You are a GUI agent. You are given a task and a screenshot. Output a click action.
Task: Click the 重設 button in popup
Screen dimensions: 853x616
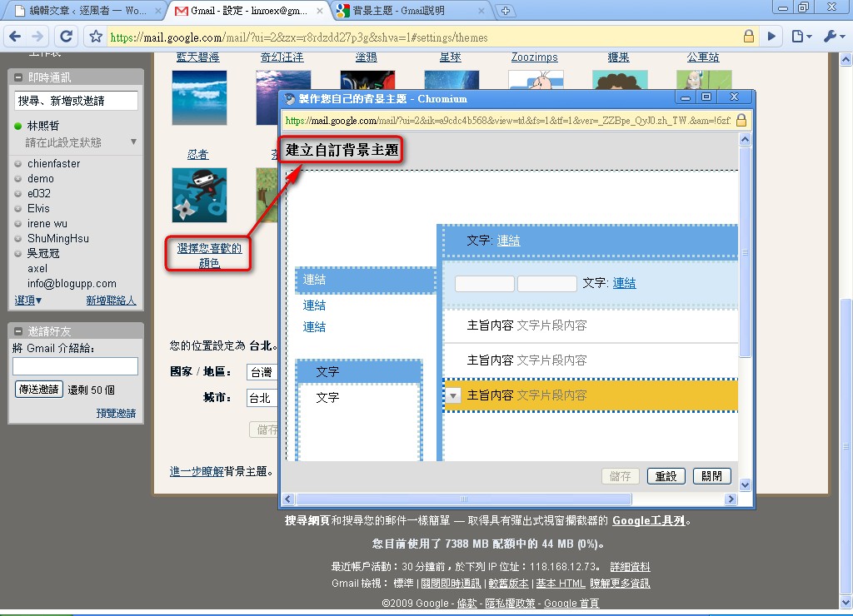[x=666, y=476]
